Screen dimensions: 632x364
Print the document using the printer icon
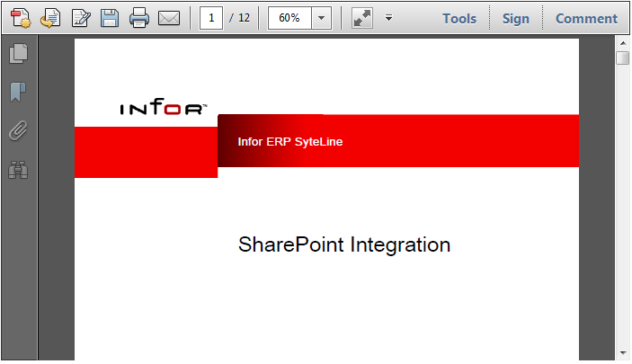coord(138,18)
